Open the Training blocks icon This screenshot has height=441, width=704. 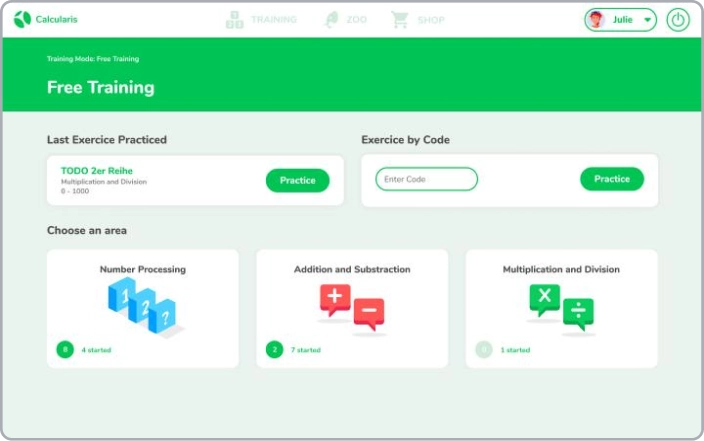click(235, 19)
